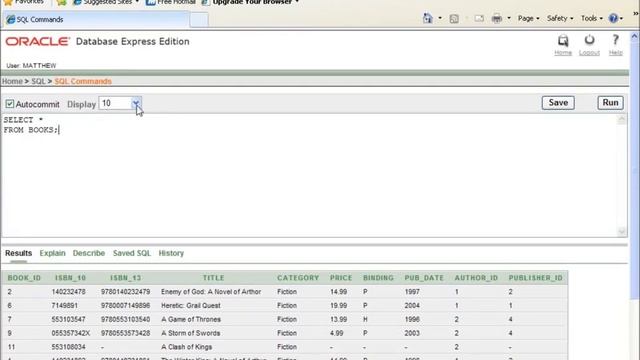Click the BINDING column header

click(378, 278)
